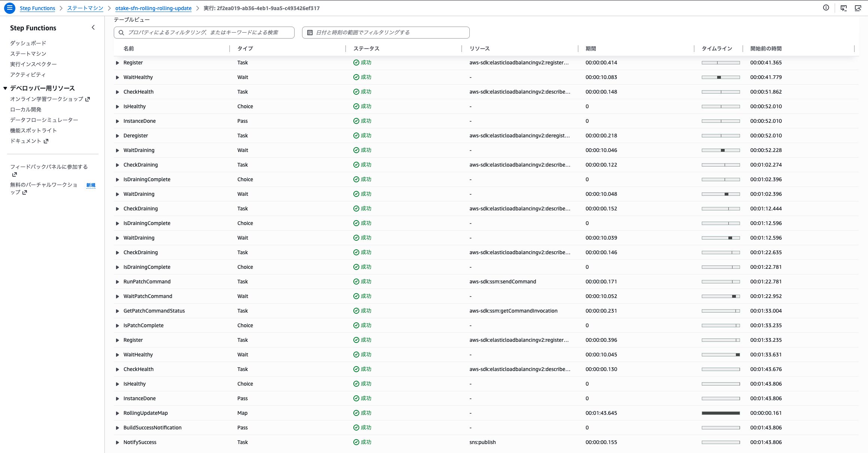868x453 pixels.
Task: Click the sns:publish resource cell
Action: (482, 442)
